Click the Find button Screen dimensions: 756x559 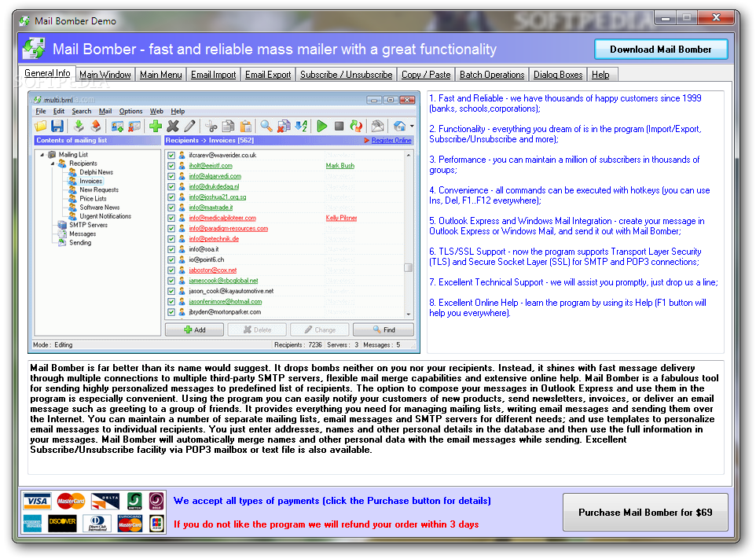[384, 330]
